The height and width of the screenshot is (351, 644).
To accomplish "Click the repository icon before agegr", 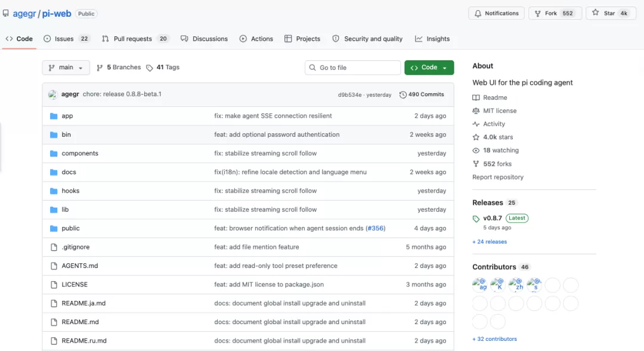I will coord(6,14).
